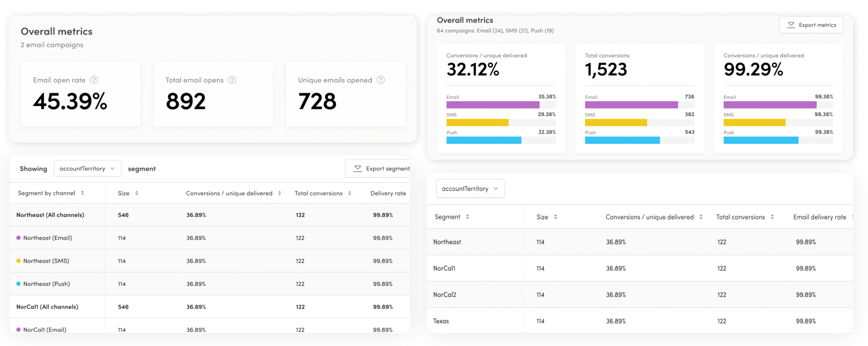Viewport: 868px width, 346px height.
Task: Sort right table by Size column
Action: pos(555,217)
